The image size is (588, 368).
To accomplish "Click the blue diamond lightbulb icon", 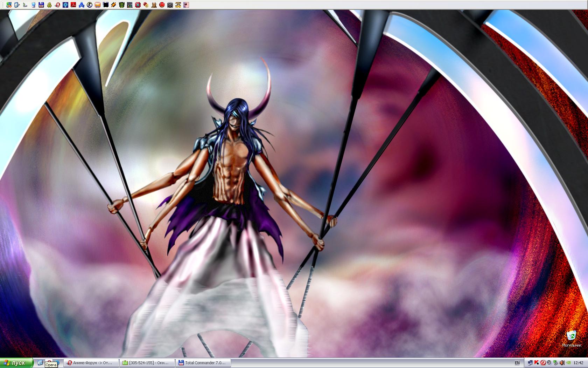I will click(65, 5).
